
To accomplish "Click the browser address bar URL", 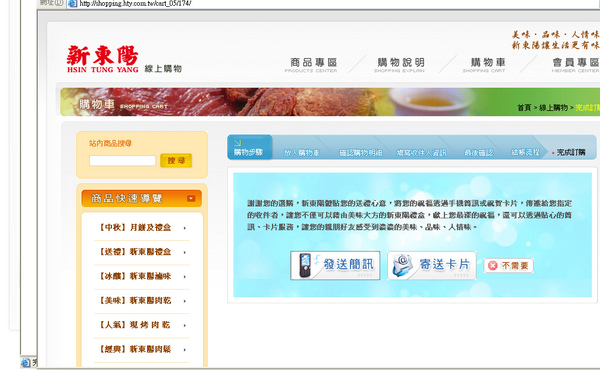I will click(135, 3).
